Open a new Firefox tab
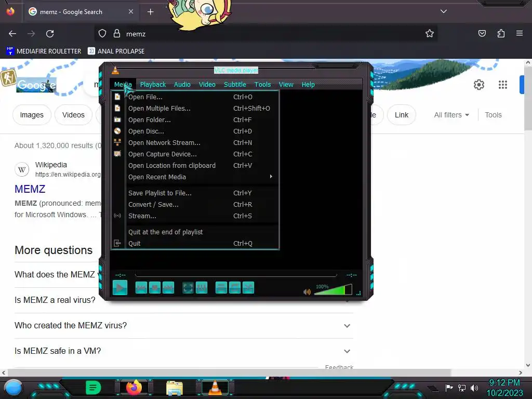 pos(150,12)
